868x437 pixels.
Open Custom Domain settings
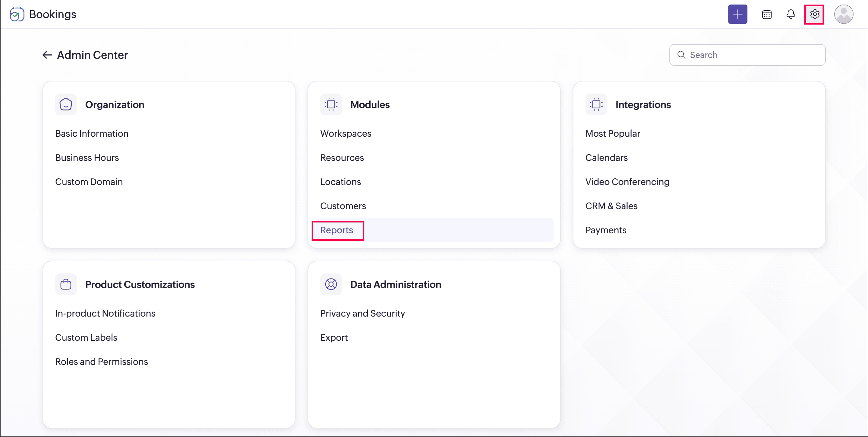coord(89,182)
